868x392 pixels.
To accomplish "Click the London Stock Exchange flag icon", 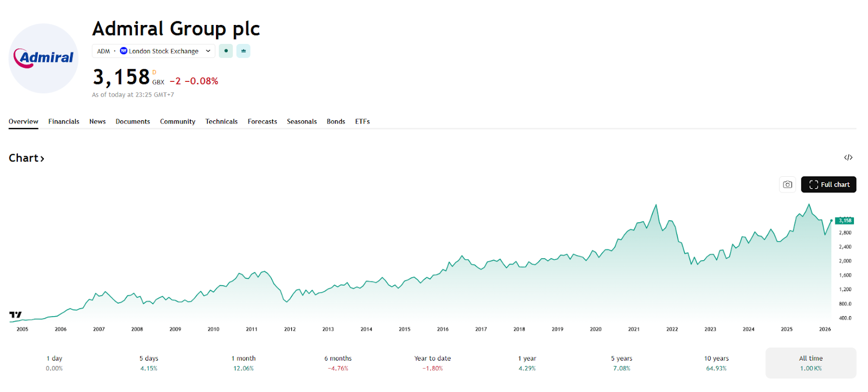I will pos(124,51).
